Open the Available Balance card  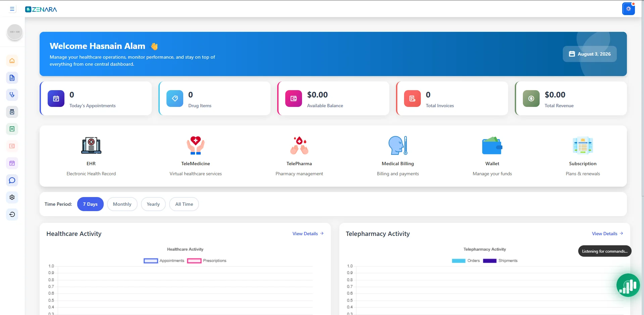click(333, 99)
